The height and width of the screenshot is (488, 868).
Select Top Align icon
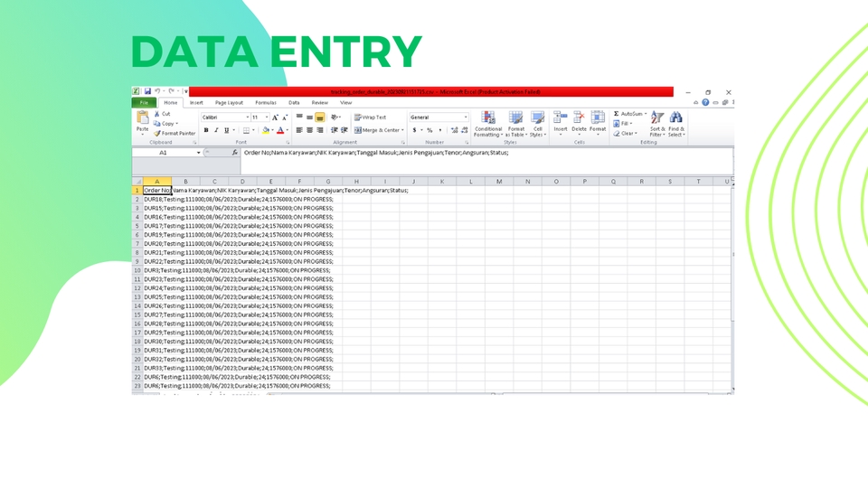(x=299, y=117)
